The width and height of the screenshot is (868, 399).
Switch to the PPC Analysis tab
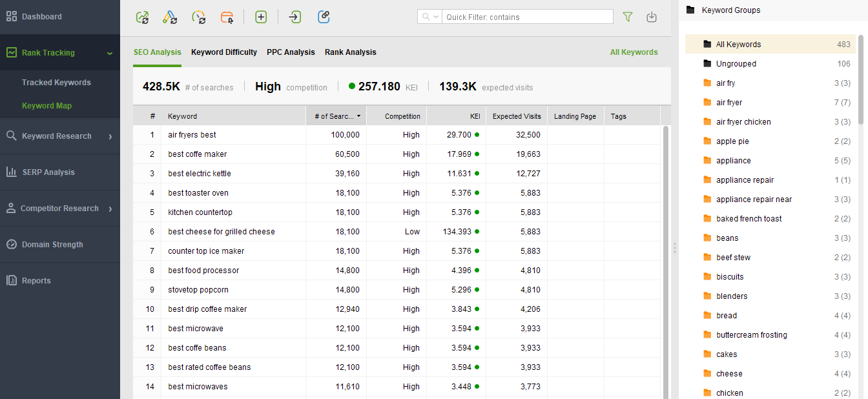point(291,52)
